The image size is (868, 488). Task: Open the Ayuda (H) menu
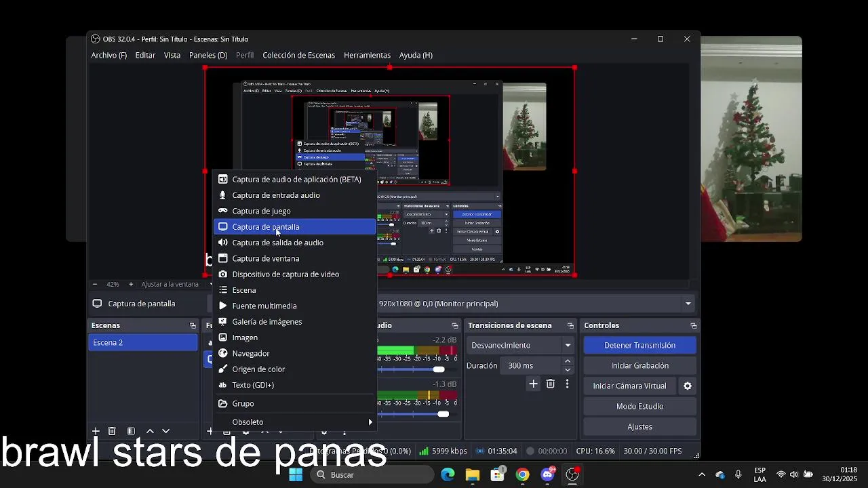click(416, 56)
